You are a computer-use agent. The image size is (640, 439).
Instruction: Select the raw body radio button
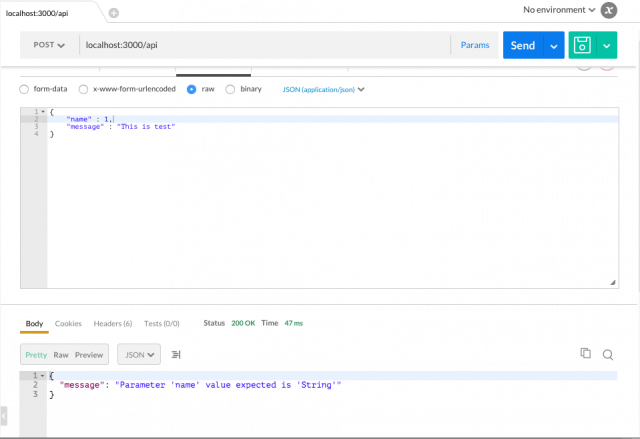click(191, 89)
